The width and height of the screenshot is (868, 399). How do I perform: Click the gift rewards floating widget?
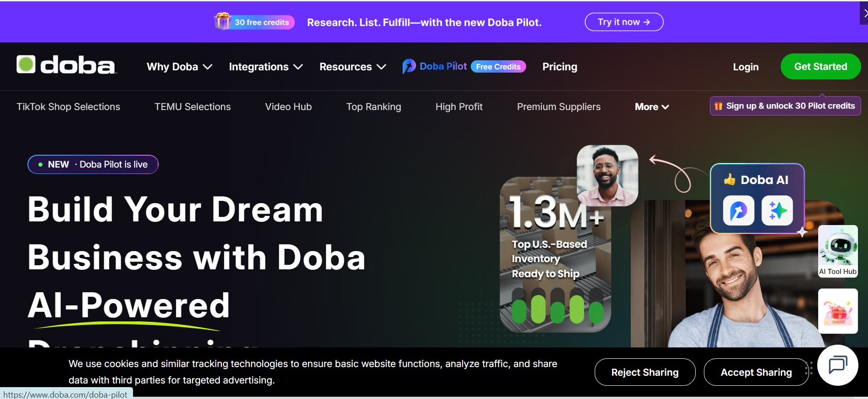point(838,311)
